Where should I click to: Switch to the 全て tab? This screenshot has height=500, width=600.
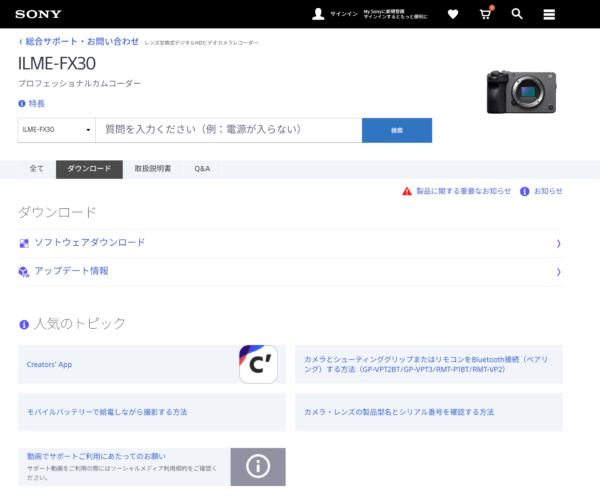pos(37,169)
